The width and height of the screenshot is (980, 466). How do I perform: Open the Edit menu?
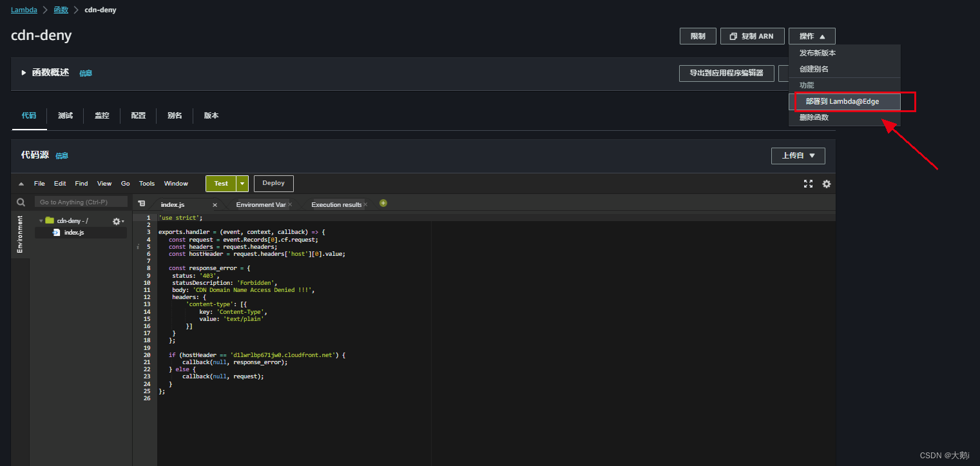click(x=60, y=184)
